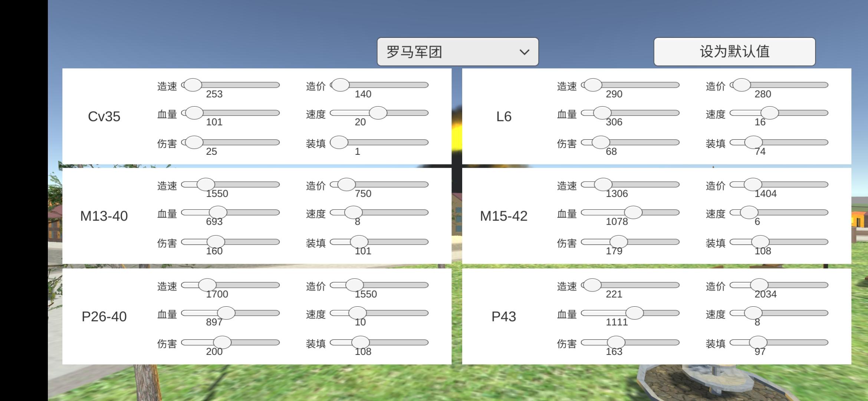
Task: Click the 设为默认值 button
Action: tap(734, 52)
